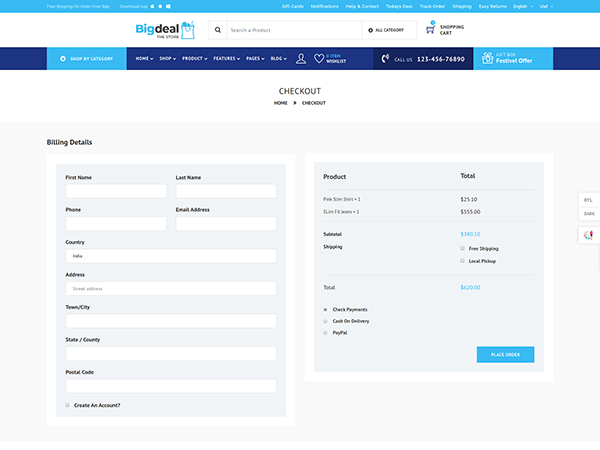This screenshot has height=450, width=600.
Task: Select PayPal payment option
Action: click(x=325, y=332)
